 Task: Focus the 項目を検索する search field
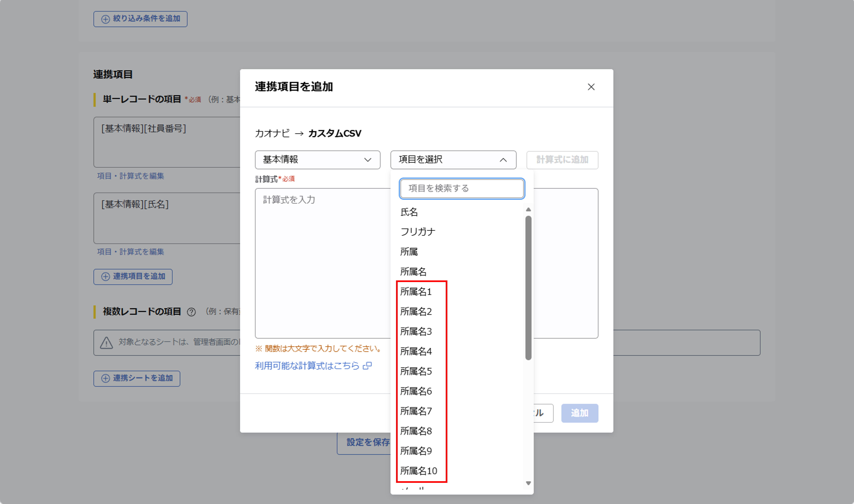462,189
